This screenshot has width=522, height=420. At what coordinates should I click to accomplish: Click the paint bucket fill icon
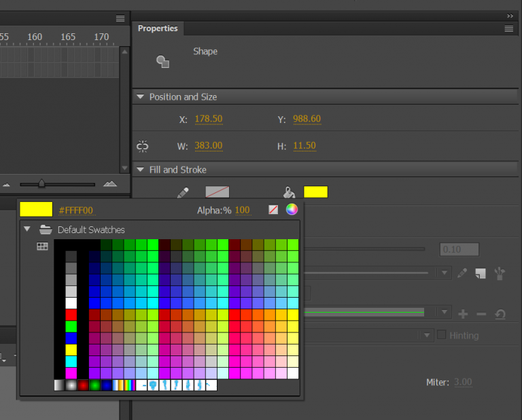coord(289,193)
